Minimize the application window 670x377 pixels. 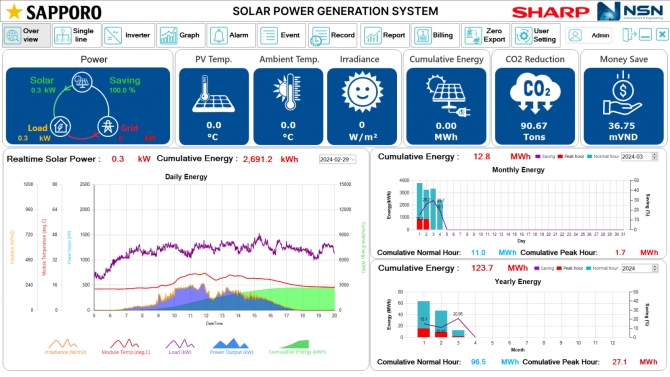click(x=645, y=35)
